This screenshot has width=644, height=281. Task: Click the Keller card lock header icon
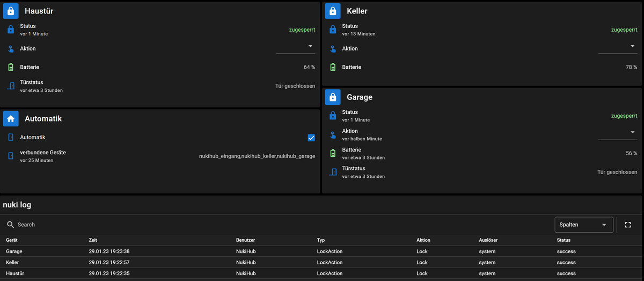pyautogui.click(x=333, y=11)
